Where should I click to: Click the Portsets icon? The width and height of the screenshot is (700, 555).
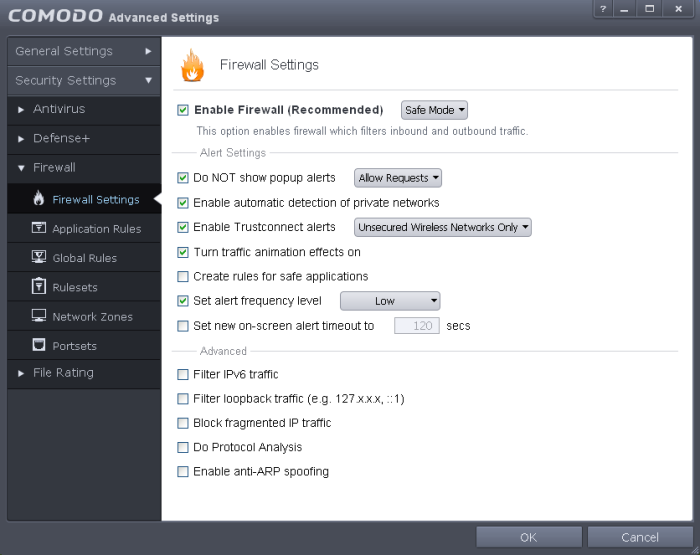click(x=39, y=345)
